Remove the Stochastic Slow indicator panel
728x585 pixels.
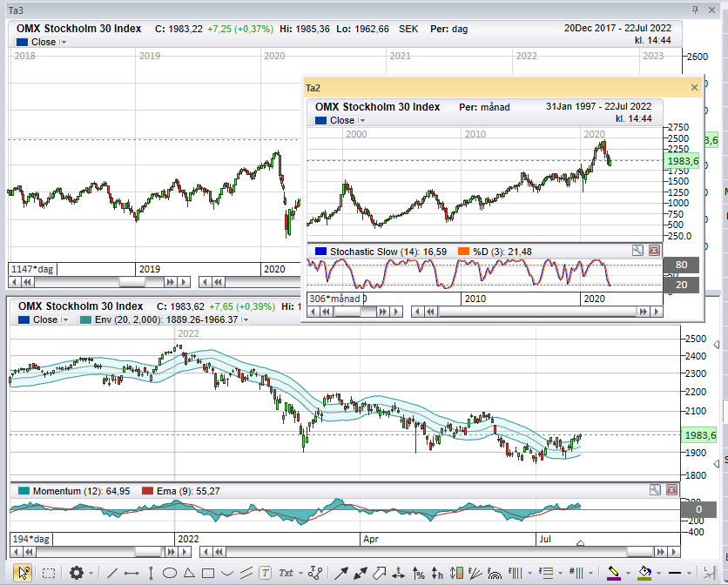pyautogui.click(x=654, y=251)
